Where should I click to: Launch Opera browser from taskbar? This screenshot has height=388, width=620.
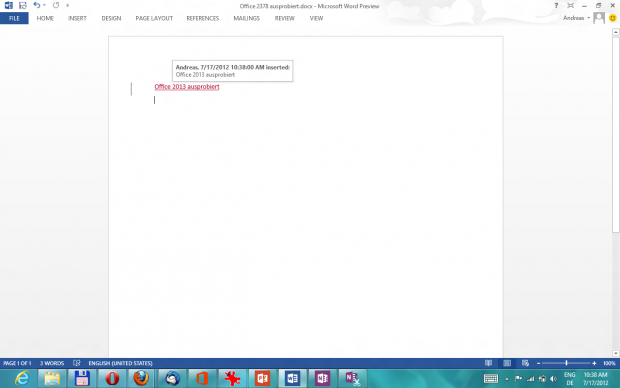coord(112,379)
